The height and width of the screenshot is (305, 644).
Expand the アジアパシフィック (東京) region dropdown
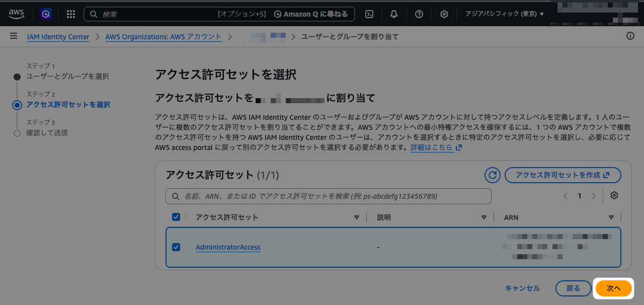pyautogui.click(x=505, y=14)
